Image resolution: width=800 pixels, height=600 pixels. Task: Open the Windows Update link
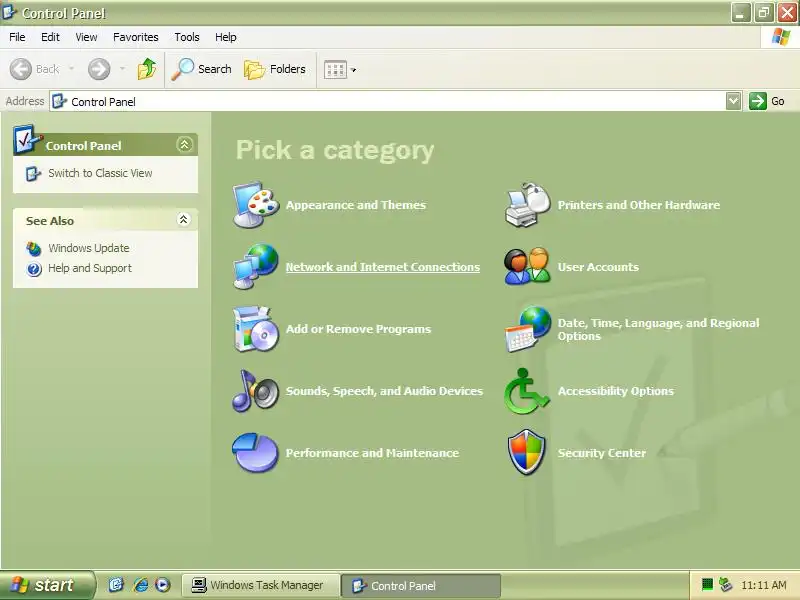89,248
